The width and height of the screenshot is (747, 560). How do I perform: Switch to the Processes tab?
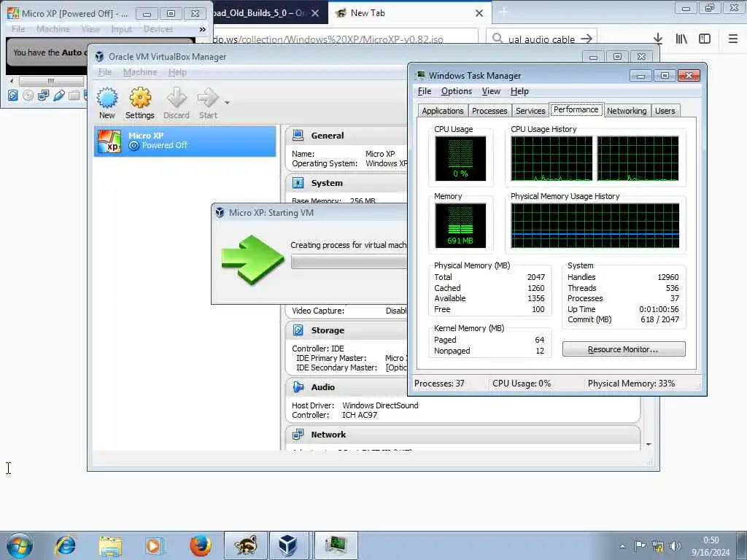(x=489, y=111)
